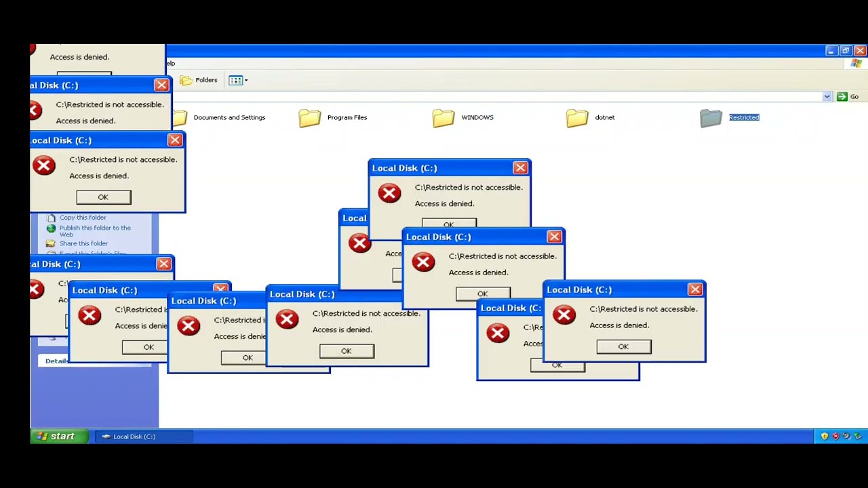Click the Share this folder icon

pyautogui.click(x=51, y=243)
